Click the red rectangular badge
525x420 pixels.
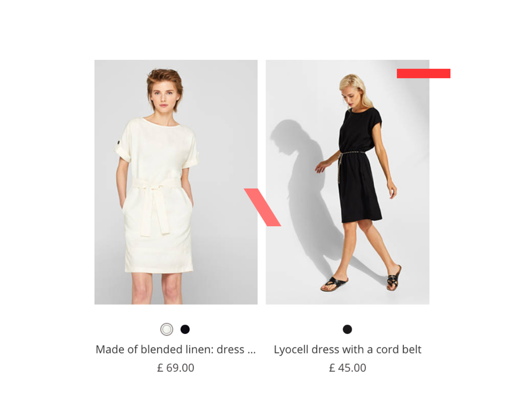click(x=424, y=73)
